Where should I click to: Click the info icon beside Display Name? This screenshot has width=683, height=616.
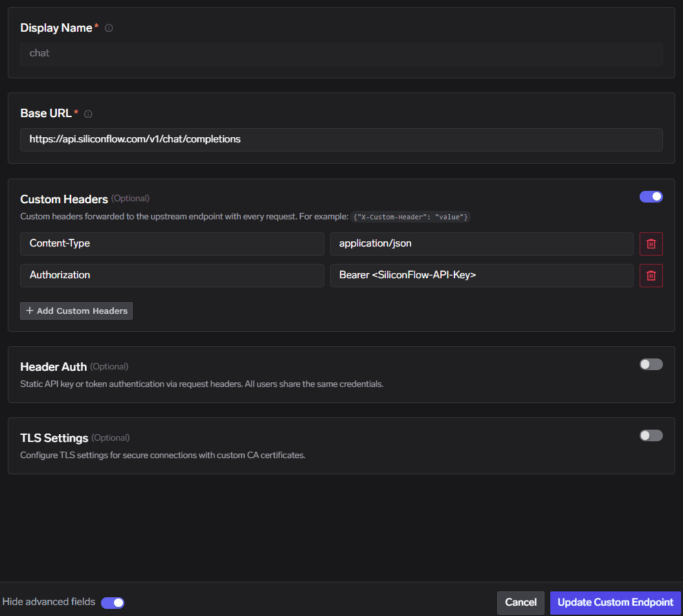pos(109,28)
